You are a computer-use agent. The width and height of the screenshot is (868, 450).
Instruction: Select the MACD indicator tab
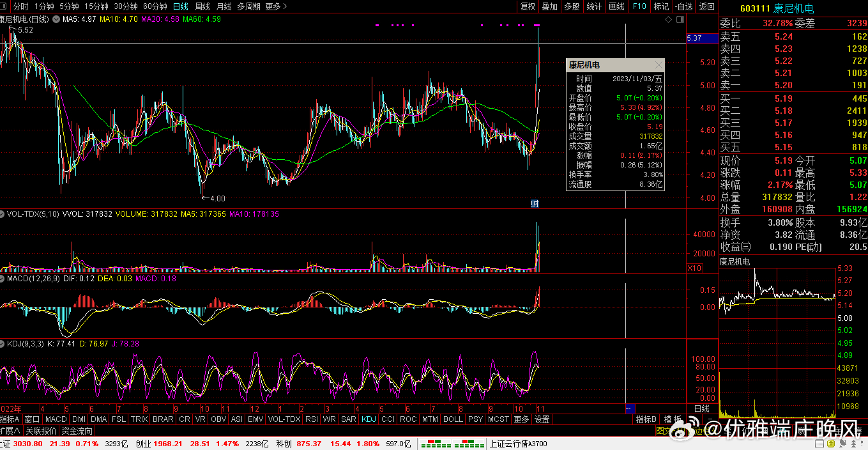[x=56, y=419]
